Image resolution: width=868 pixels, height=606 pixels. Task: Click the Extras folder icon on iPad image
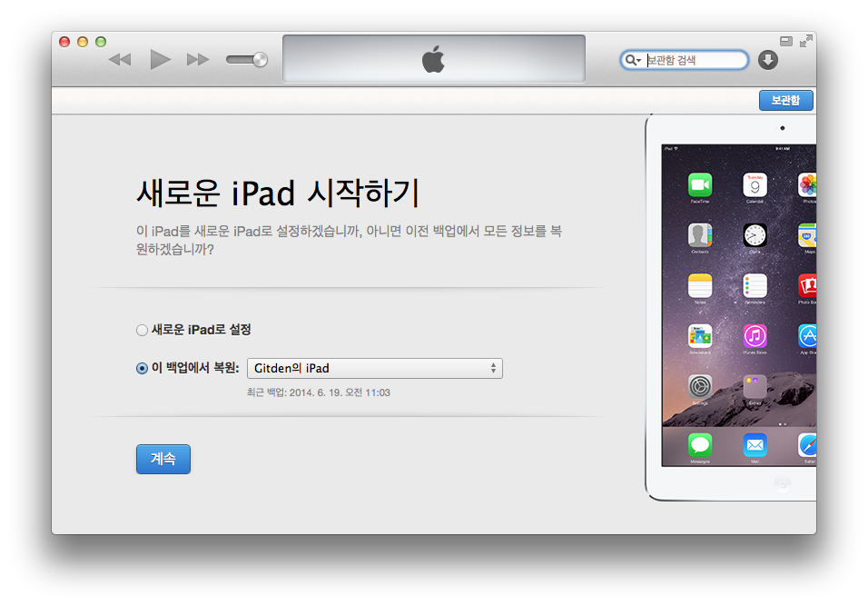pyautogui.click(x=755, y=386)
